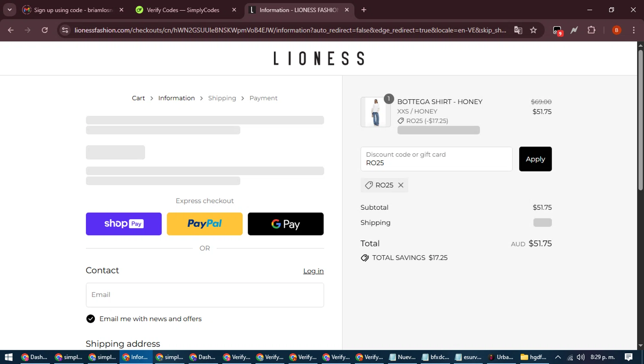The image size is (644, 364).
Task: View site information icon in address bar
Action: 65,30
